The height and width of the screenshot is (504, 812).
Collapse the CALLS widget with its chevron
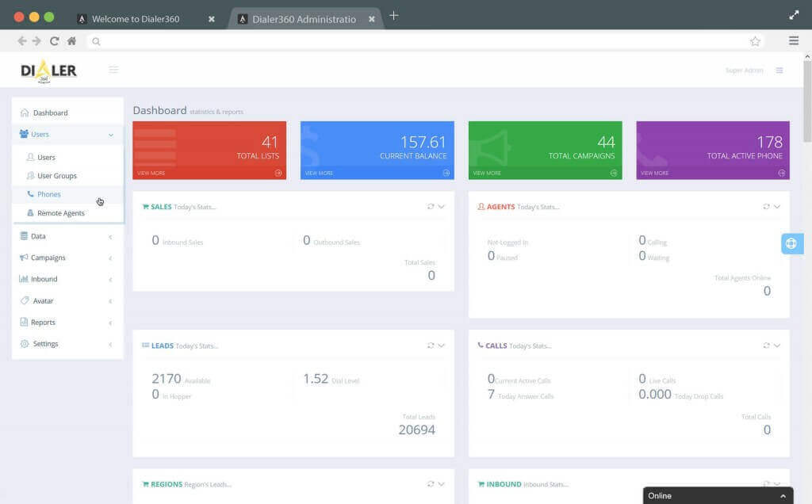(776, 345)
